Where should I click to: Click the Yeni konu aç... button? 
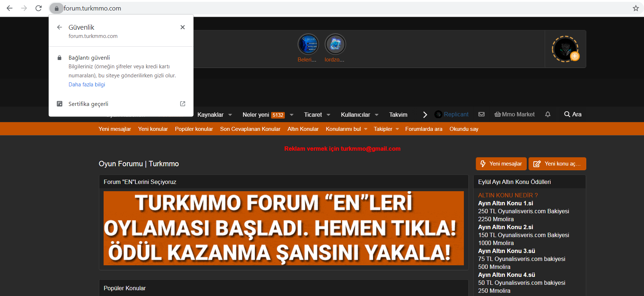point(557,164)
